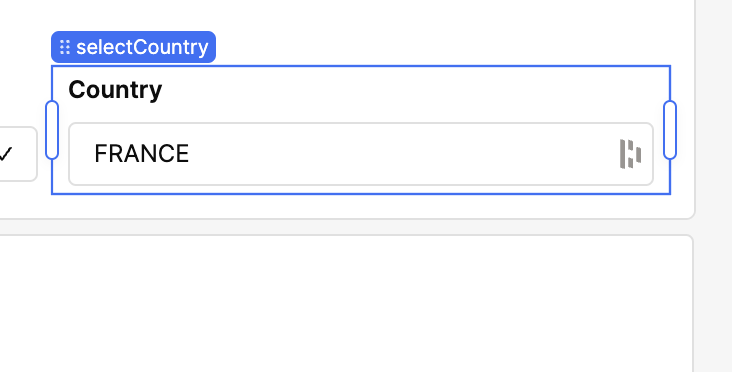
Task: Click blank area right of the Country label
Action: (x=411, y=90)
